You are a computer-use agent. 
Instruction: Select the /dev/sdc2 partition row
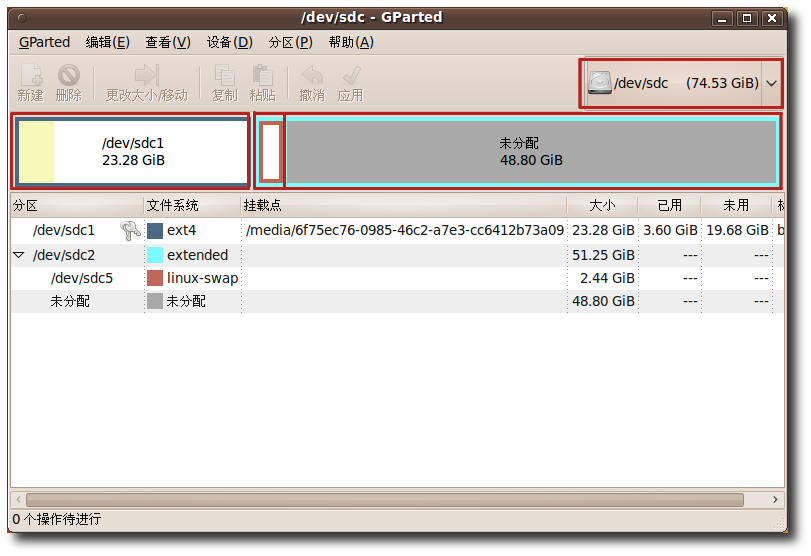[x=397, y=255]
